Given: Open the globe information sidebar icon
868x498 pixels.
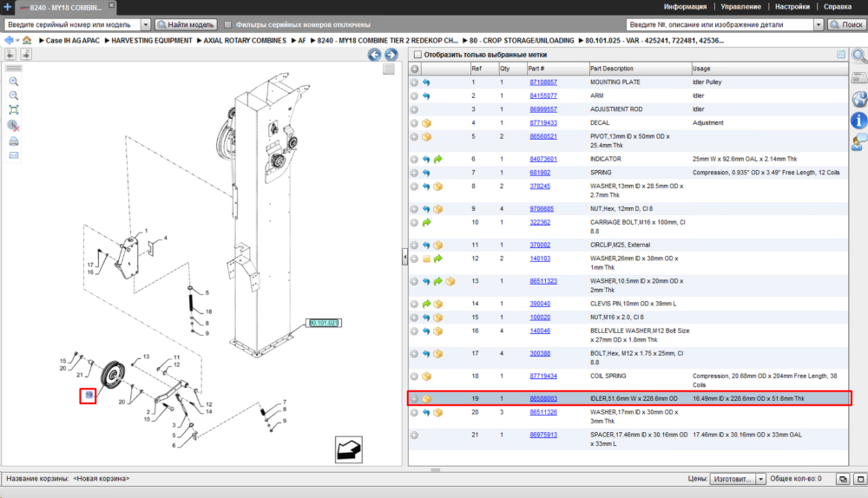Looking at the screenshot, I should [859, 99].
